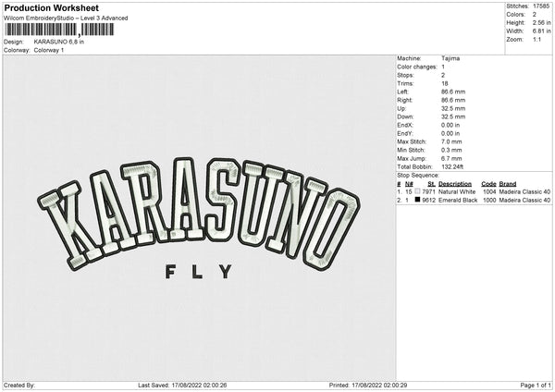The height and width of the screenshot is (392, 555).
Task: Click the Stitches value 17585
Action: click(541, 6)
